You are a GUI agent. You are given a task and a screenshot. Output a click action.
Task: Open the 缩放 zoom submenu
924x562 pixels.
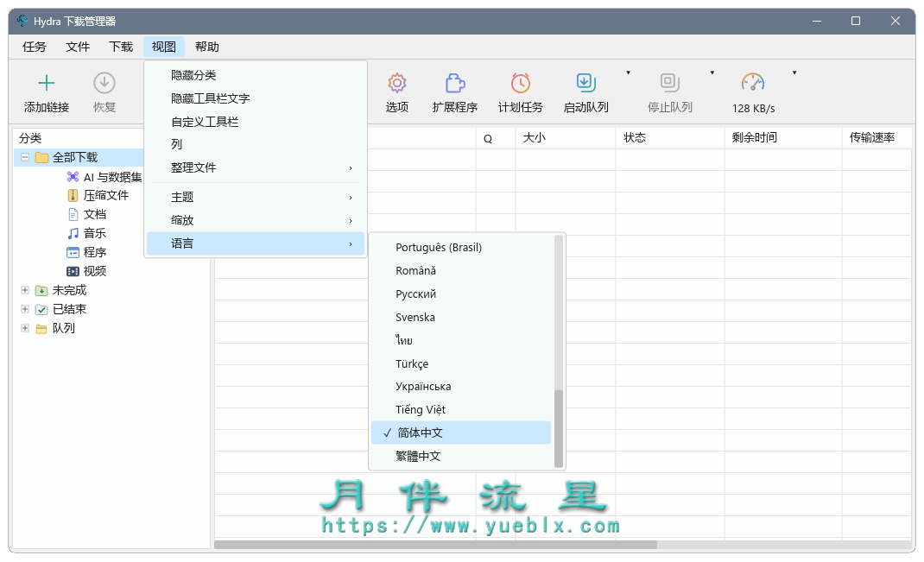(x=256, y=220)
